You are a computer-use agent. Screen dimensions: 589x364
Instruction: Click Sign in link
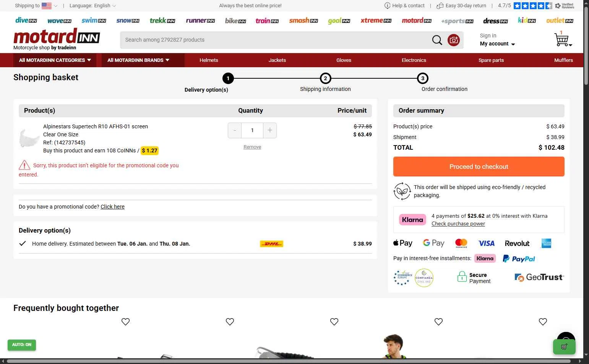point(488,36)
